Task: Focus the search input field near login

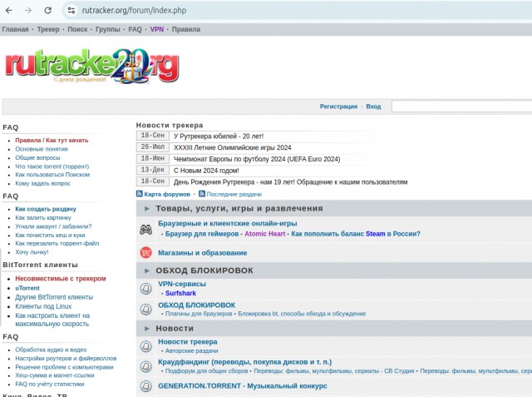Action: click(462, 107)
